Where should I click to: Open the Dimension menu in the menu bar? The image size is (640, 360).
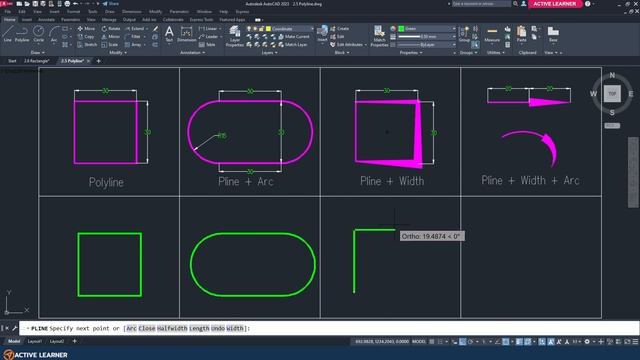131,12
